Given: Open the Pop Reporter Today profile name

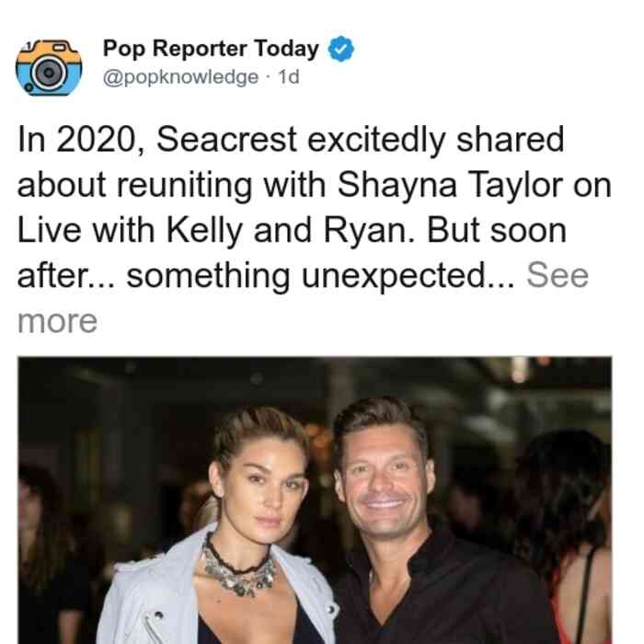Looking at the screenshot, I should pyautogui.click(x=211, y=49).
